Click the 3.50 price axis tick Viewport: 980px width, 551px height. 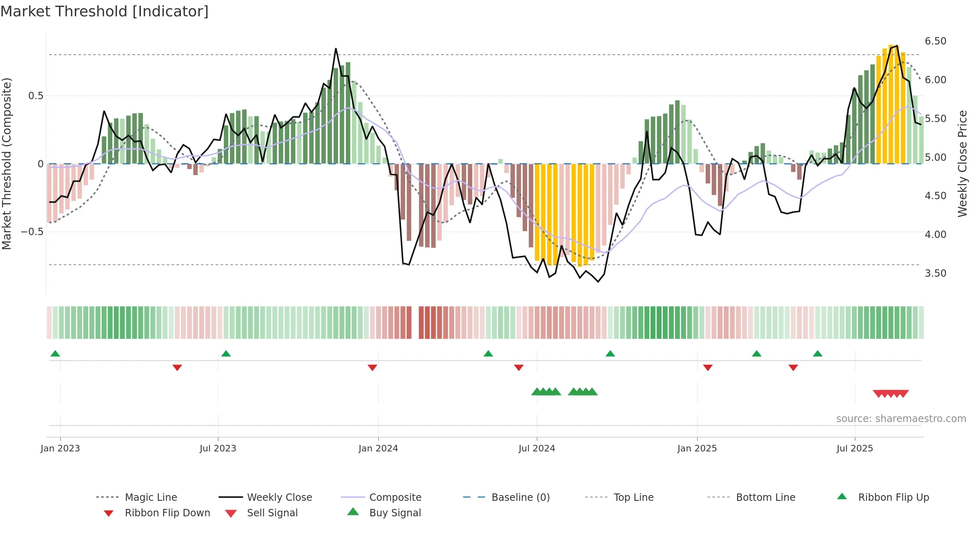click(x=935, y=273)
